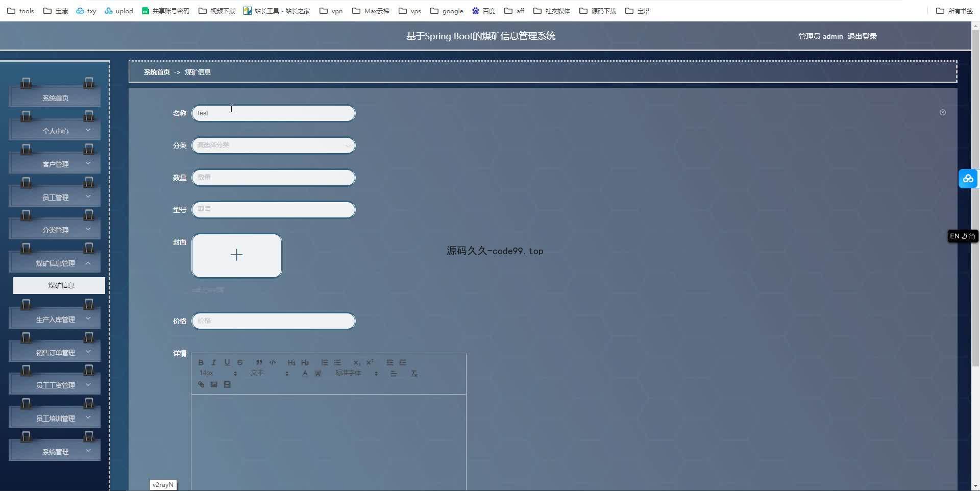Expand the 生产入库管理 sidebar menu
Screen dimensions: 980x491
coord(55,320)
